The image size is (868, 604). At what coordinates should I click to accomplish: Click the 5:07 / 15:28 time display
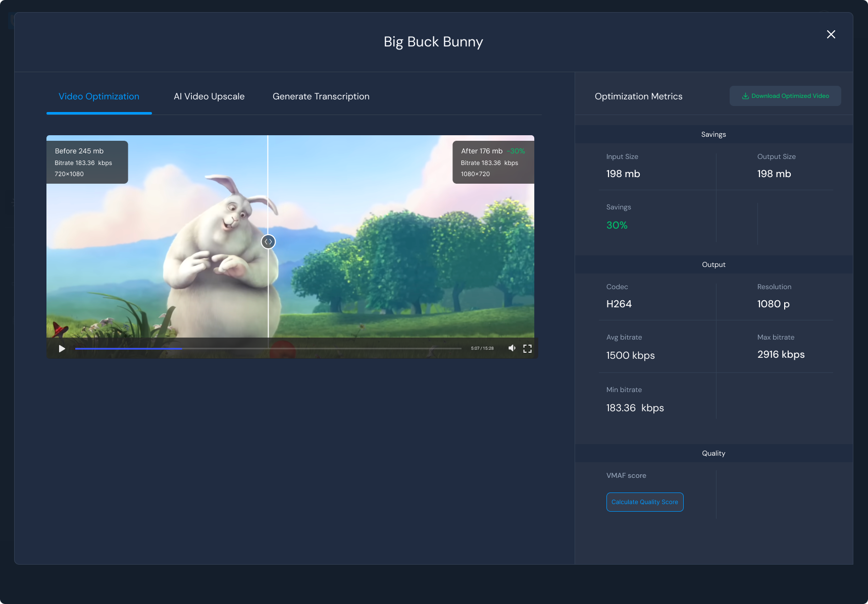coord(482,348)
